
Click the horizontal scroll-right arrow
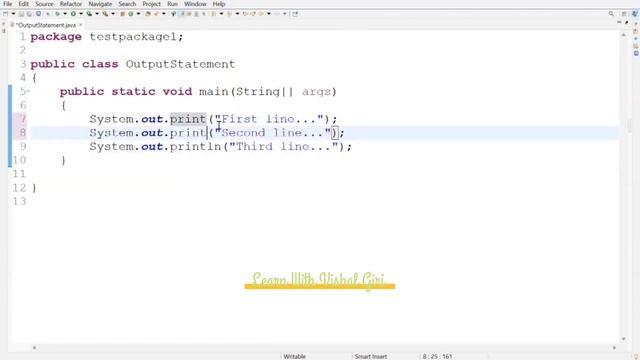(614, 348)
